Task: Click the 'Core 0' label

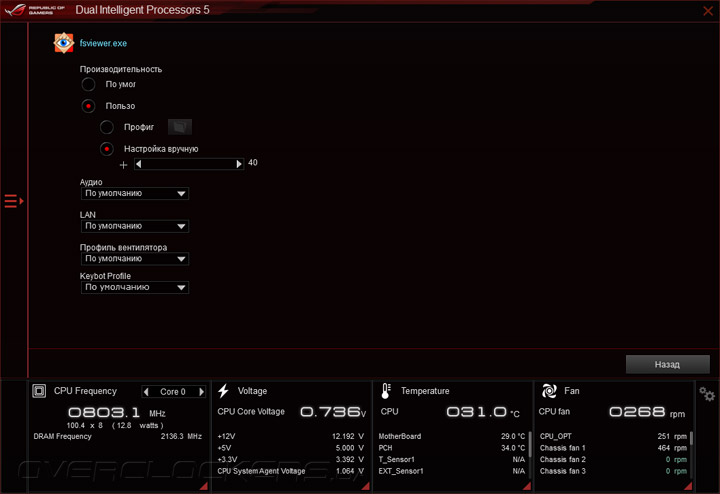Action: tap(173, 392)
